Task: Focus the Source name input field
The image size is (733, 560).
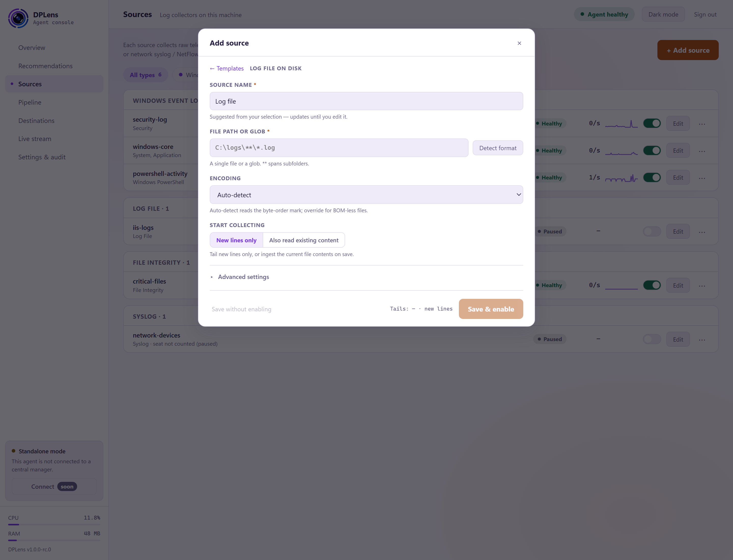Action: (366, 101)
